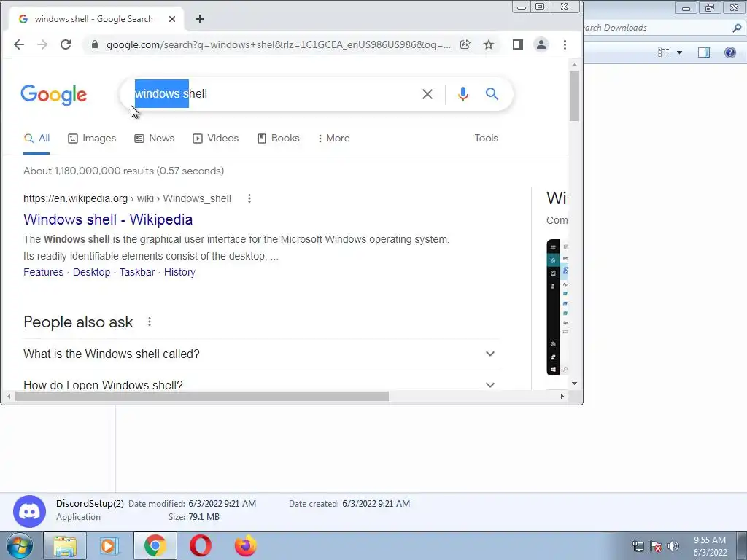
Task: Open Chrome side panel icon
Action: (x=518, y=44)
